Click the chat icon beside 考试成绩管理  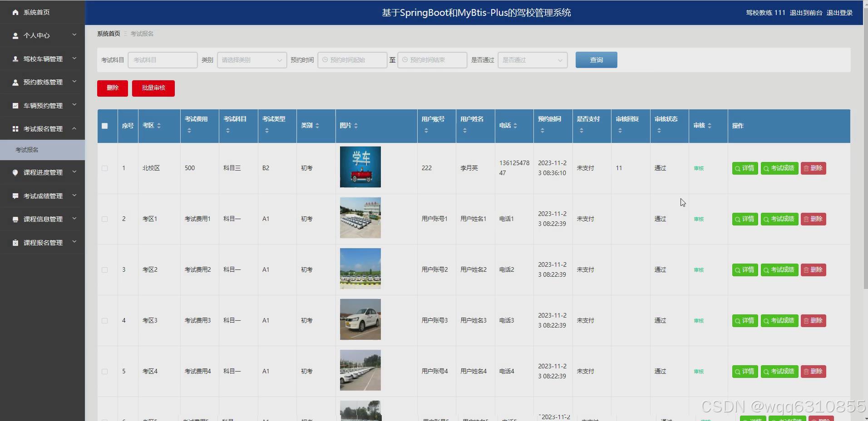point(15,196)
